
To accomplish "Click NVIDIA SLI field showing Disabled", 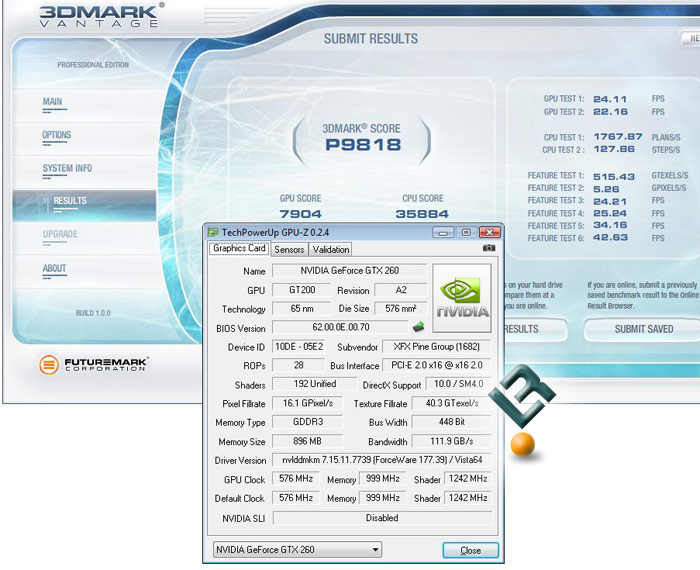I will tap(382, 518).
